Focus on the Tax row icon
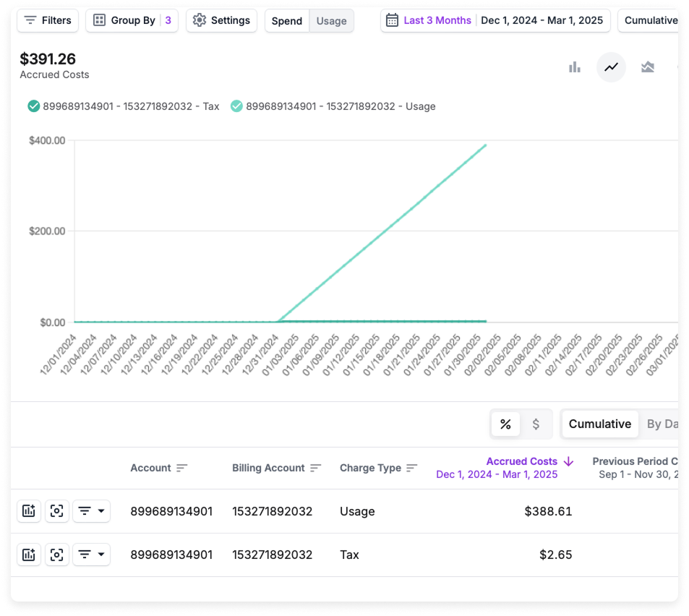The height and width of the screenshot is (616, 689). 56,555
